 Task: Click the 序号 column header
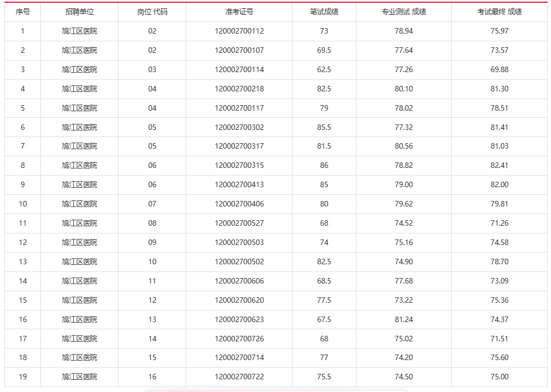click(23, 12)
